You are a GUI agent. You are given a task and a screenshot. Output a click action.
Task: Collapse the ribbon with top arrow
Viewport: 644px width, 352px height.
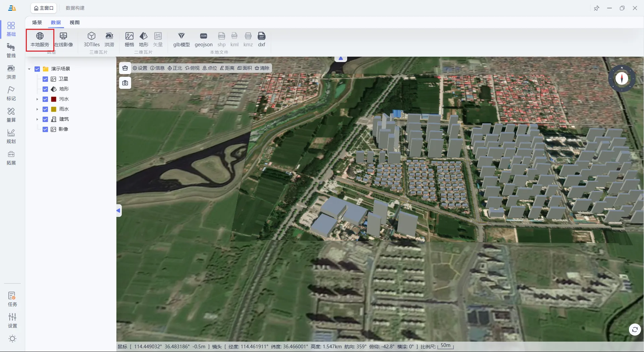point(340,59)
